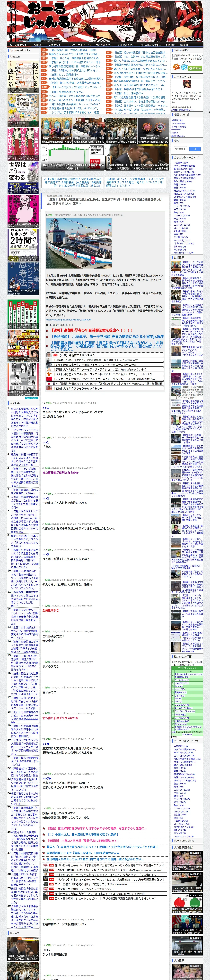Open 【テレ朝】菊間弁護士 related entry
Screen dimensions: 210x980
click(105, 379)
